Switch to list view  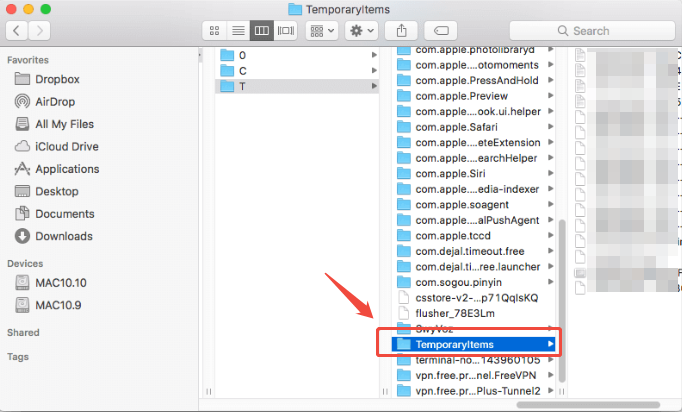238,30
